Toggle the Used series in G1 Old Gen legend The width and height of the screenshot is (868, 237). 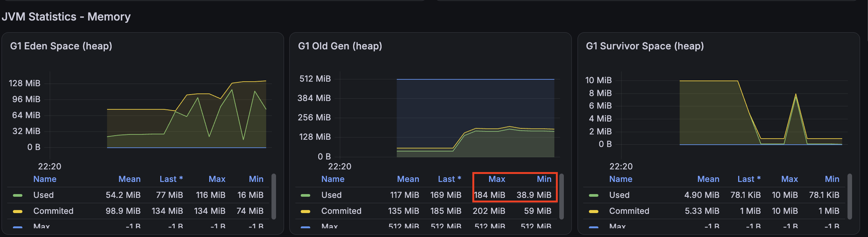click(331, 195)
